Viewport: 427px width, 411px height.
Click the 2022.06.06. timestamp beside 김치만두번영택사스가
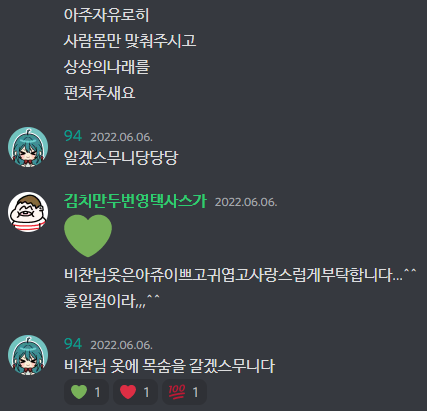246,202
